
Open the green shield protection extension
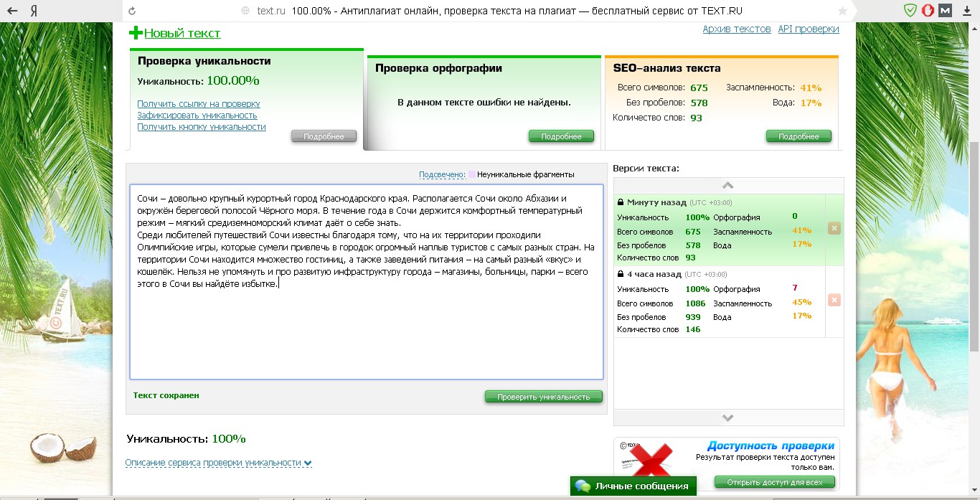tap(910, 11)
